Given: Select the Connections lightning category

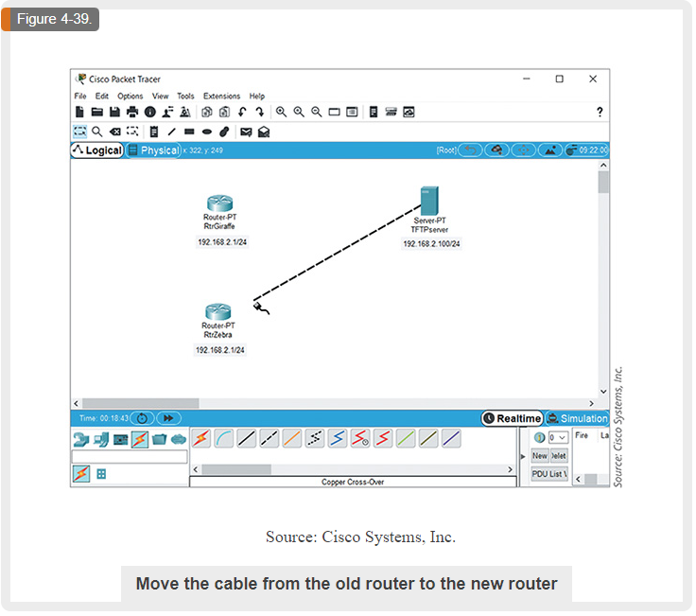Looking at the screenshot, I should pos(140,440).
